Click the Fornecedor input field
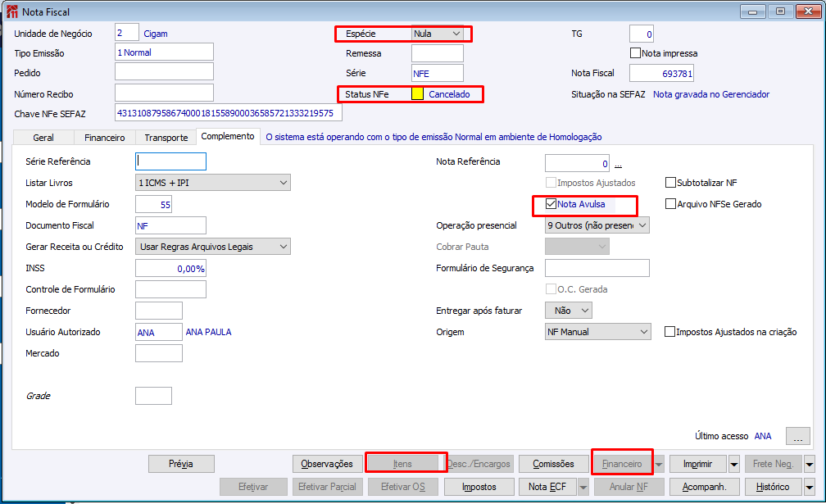 (x=159, y=311)
